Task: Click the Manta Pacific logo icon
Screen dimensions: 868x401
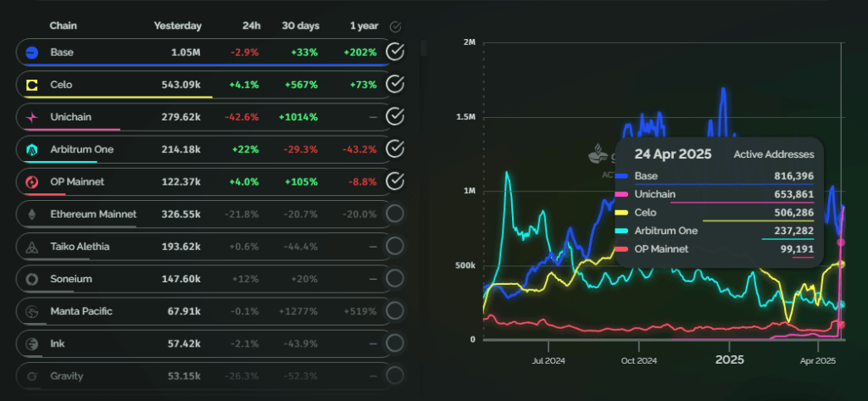Action: (x=32, y=312)
